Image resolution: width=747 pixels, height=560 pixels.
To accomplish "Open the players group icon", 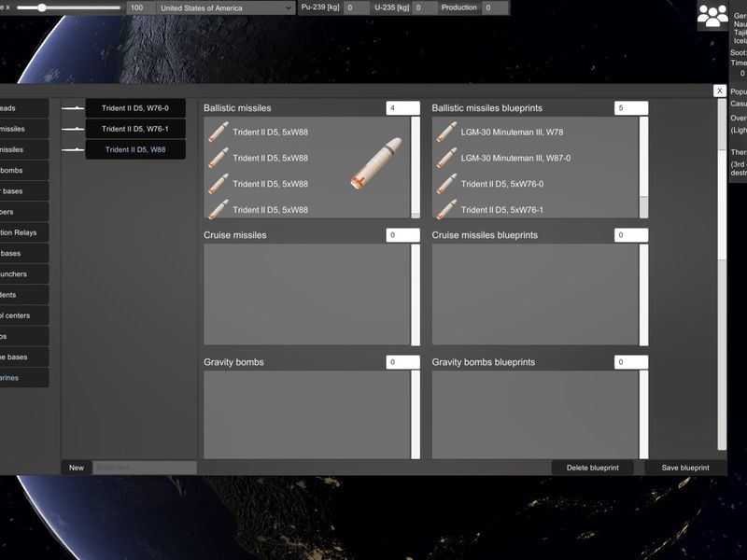I will [712, 16].
